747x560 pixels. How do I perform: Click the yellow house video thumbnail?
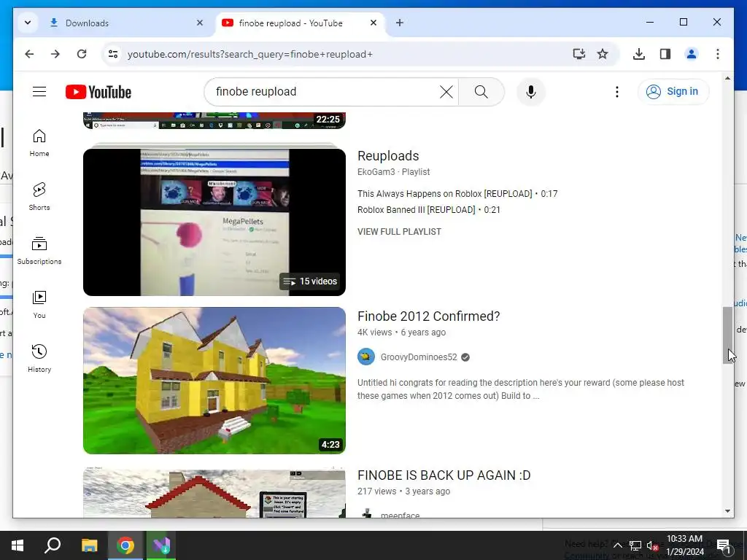click(214, 381)
